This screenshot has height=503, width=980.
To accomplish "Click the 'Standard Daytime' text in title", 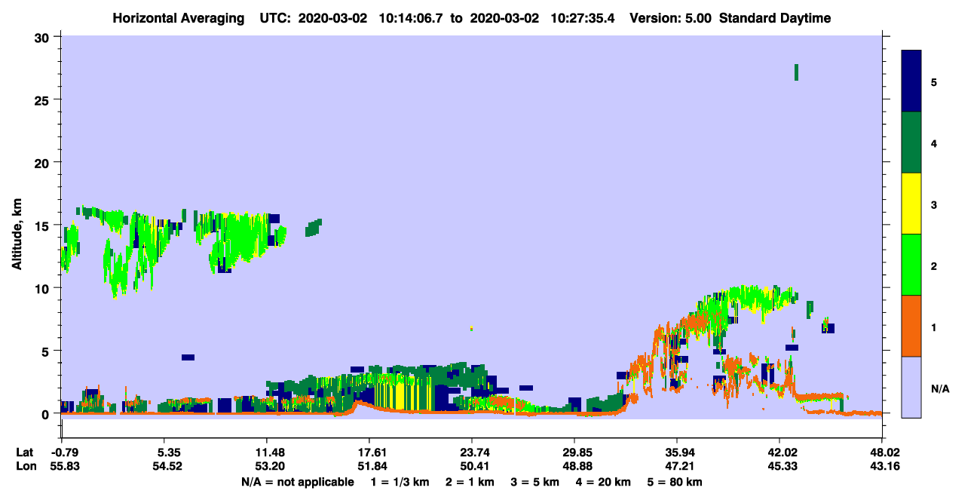I will pos(775,18).
